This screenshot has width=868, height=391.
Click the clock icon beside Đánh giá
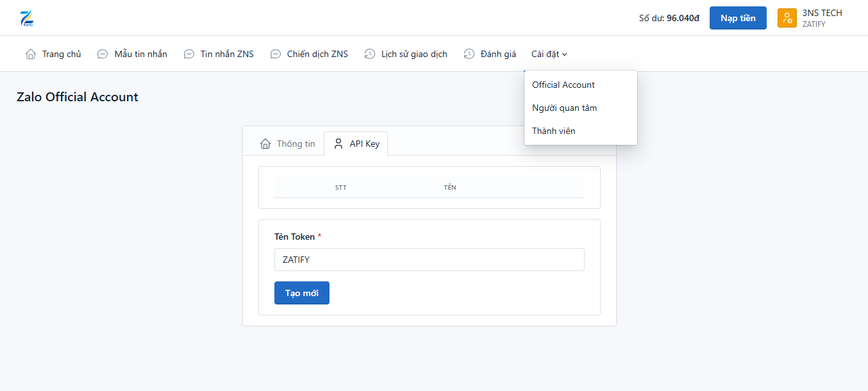point(469,54)
